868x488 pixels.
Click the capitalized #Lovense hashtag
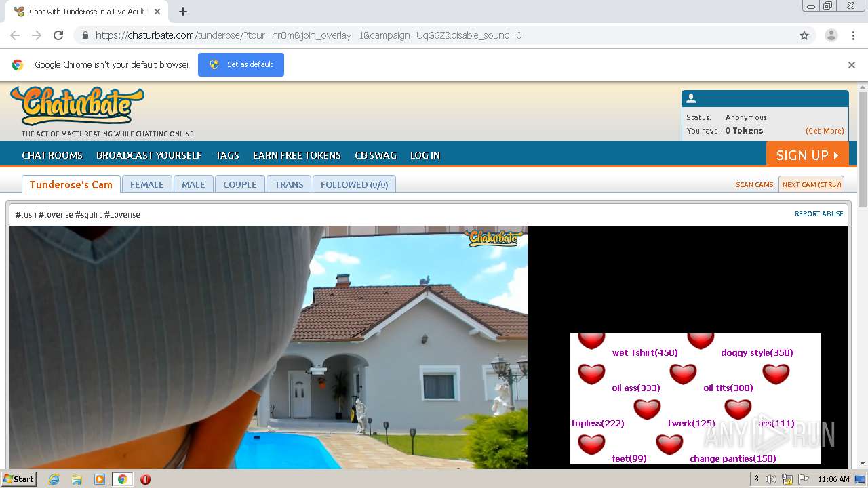(122, 215)
